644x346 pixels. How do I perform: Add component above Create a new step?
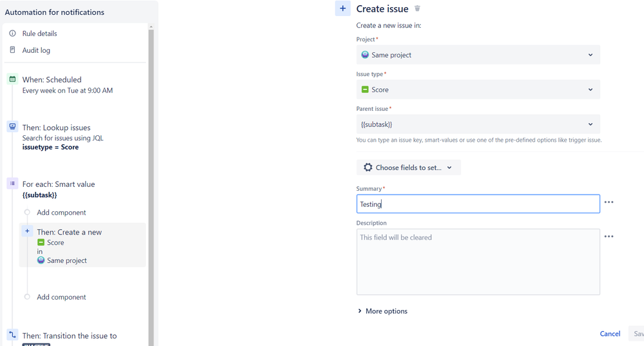[61, 213]
